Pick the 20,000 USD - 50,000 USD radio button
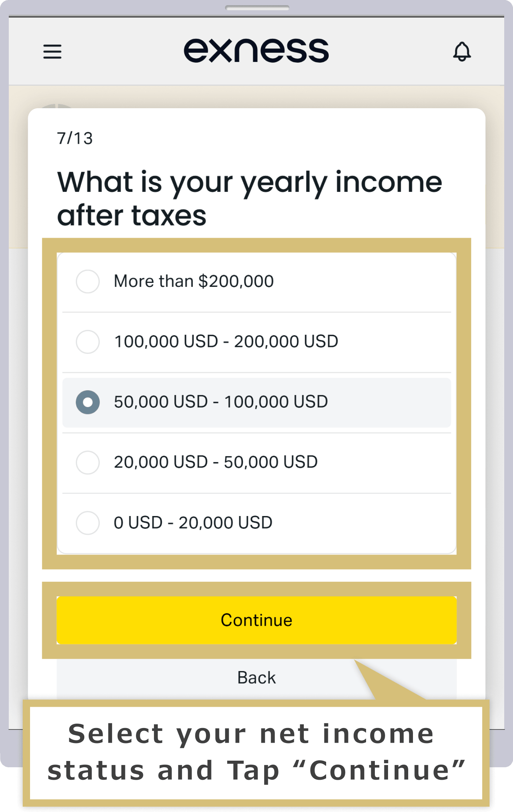 point(88,462)
